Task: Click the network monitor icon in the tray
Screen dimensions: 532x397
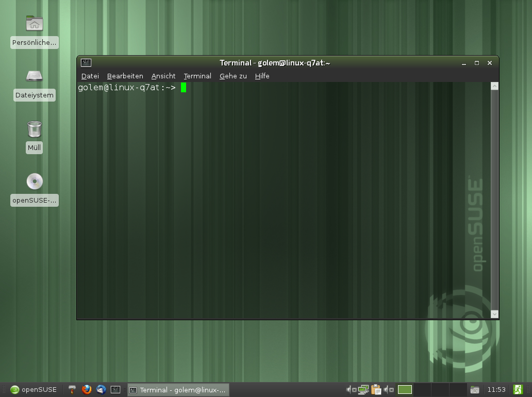Action: tap(363, 389)
